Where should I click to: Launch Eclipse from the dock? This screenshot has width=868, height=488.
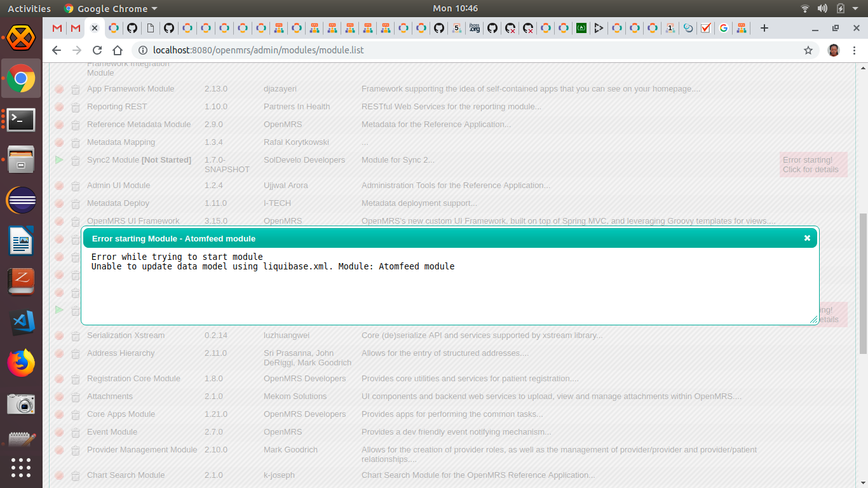point(21,201)
